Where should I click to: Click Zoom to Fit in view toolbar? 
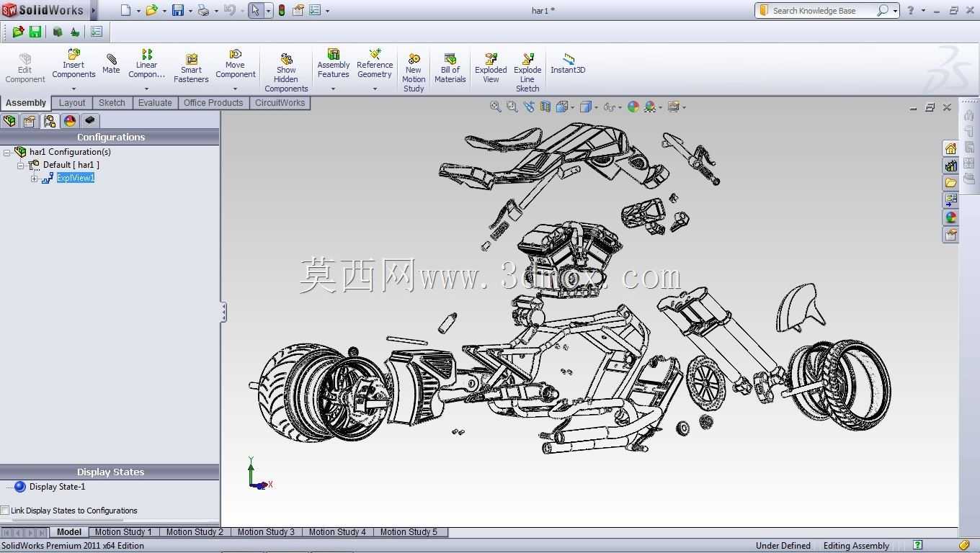[x=496, y=107]
